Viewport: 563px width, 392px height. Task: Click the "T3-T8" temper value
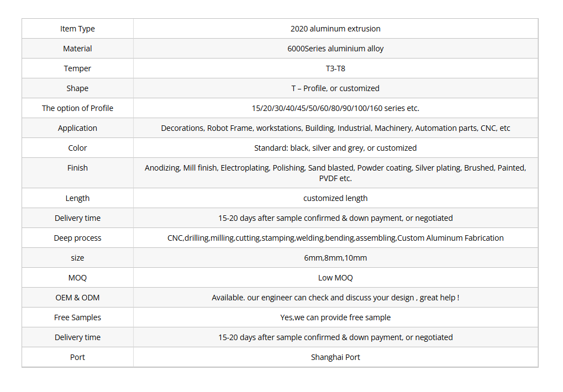point(335,68)
